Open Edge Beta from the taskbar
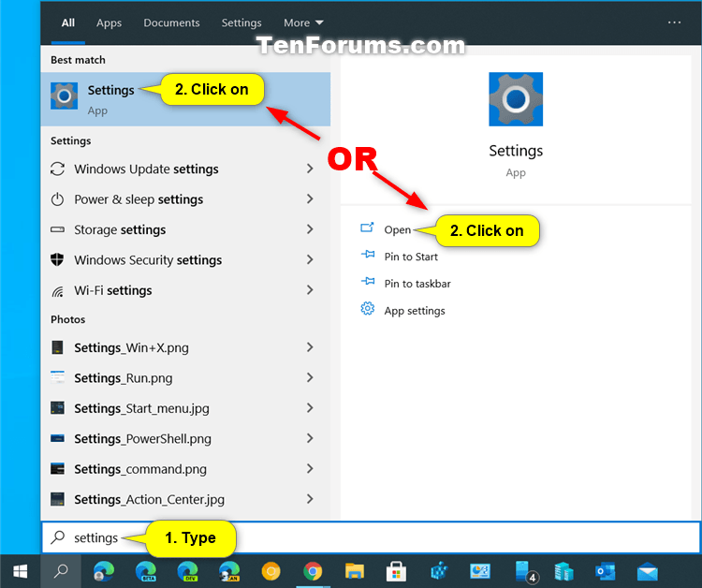The height and width of the screenshot is (588, 702). [145, 571]
